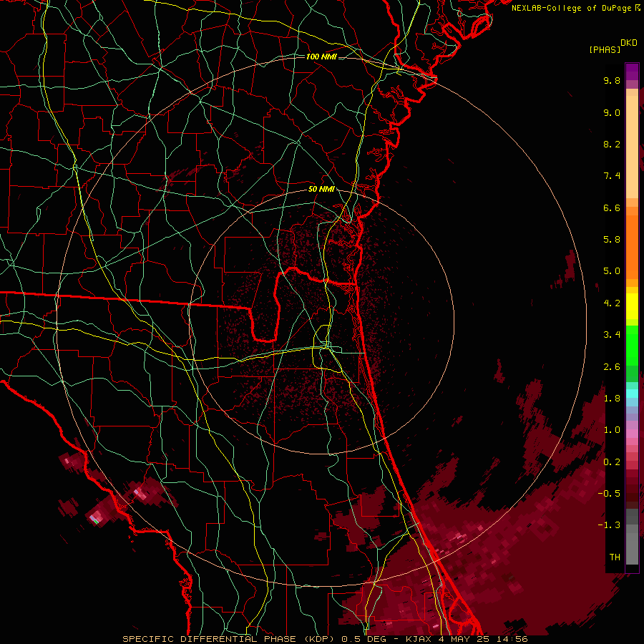
Task: Select the -1.3 value on color scale
Action: (x=609, y=525)
